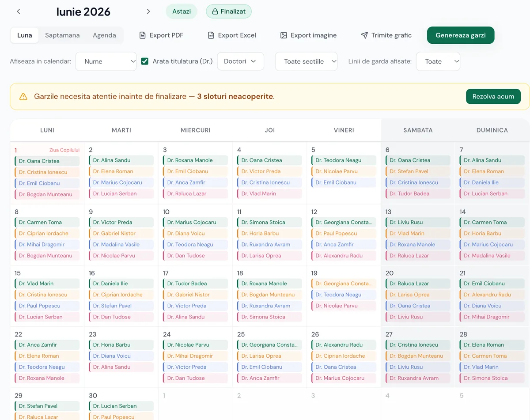Select Dr. Larisa Oprea on June 20
This screenshot has width=530, height=420.
(418, 295)
